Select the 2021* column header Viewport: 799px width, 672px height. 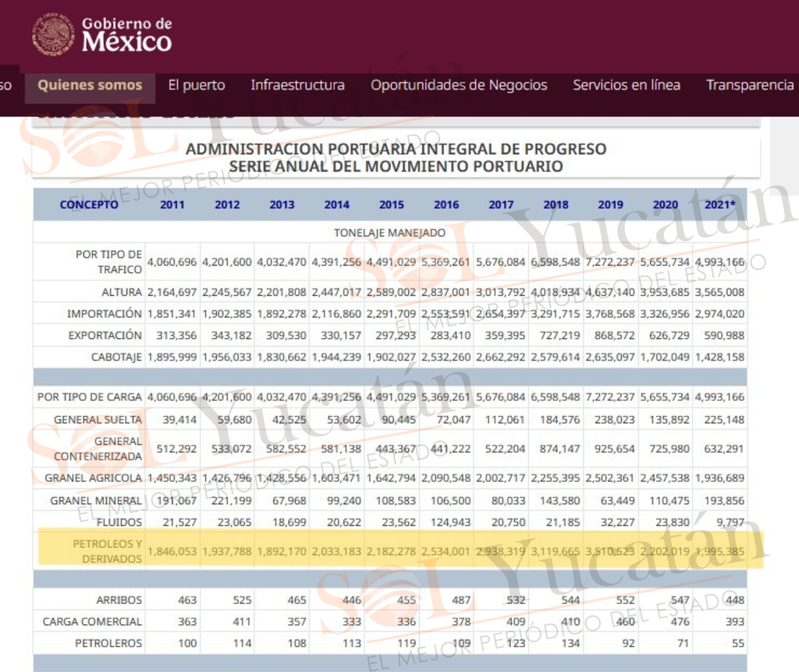point(719,204)
